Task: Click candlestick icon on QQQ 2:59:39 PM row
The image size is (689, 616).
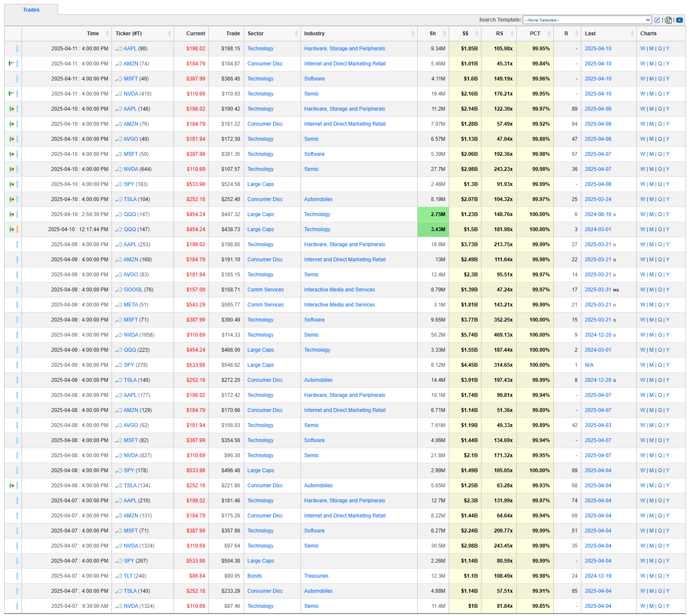Action: point(12,214)
